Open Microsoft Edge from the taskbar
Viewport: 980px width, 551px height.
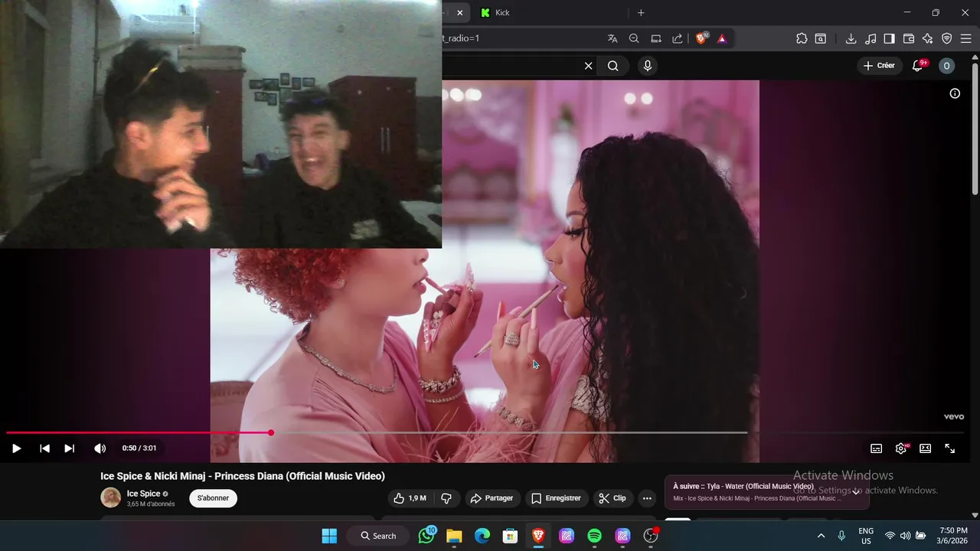[x=482, y=536]
